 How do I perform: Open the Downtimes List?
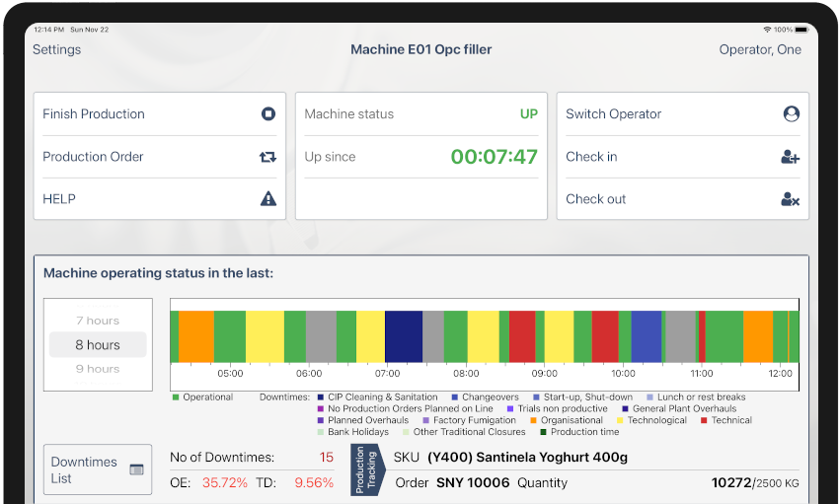84,469
